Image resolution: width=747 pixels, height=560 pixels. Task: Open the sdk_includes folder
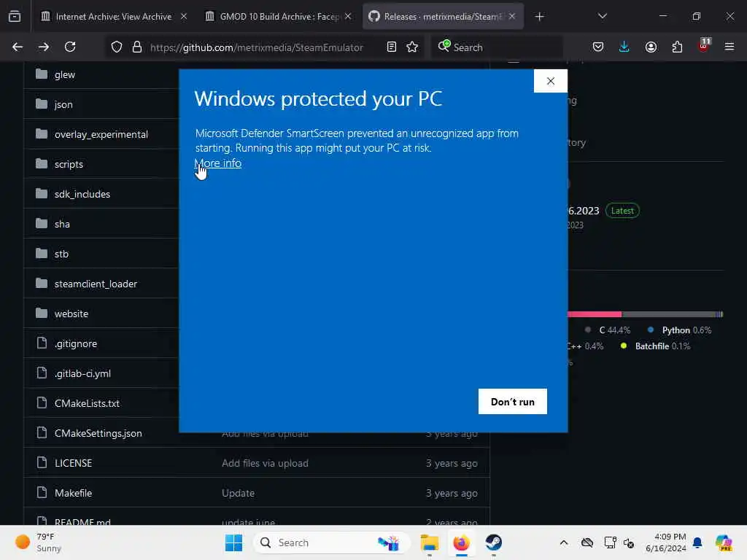point(82,194)
